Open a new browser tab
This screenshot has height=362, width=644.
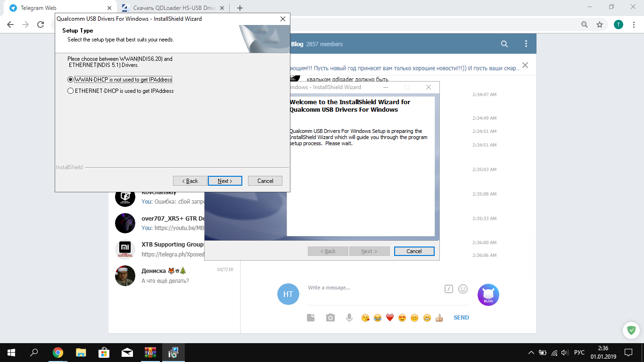coord(240,8)
